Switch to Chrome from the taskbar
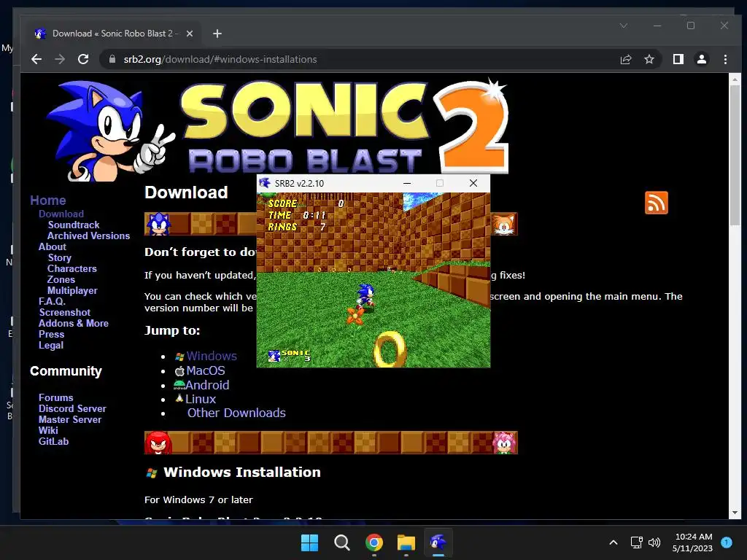Viewport: 747px width, 560px height. coord(374,542)
